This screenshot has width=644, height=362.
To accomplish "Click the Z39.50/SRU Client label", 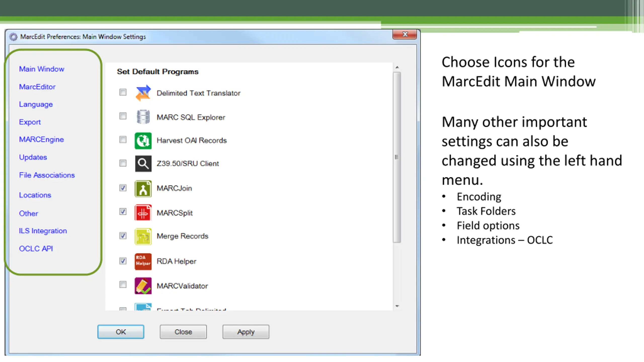I will tap(188, 164).
